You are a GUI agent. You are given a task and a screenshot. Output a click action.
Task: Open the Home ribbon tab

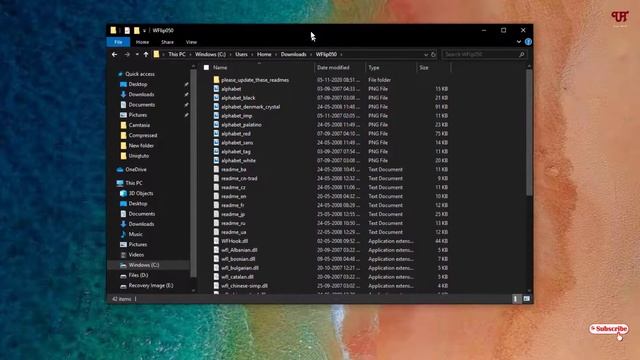(x=142, y=42)
